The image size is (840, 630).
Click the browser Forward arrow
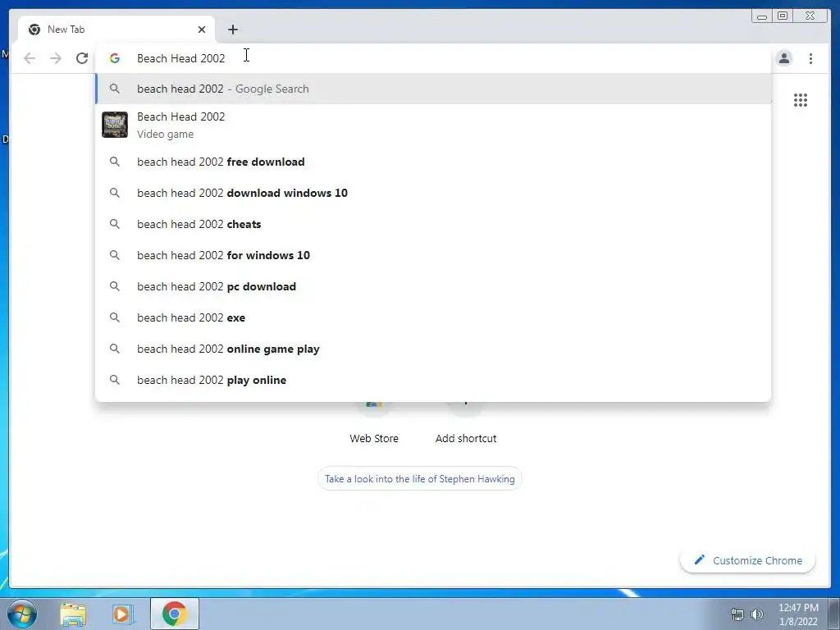click(x=56, y=58)
